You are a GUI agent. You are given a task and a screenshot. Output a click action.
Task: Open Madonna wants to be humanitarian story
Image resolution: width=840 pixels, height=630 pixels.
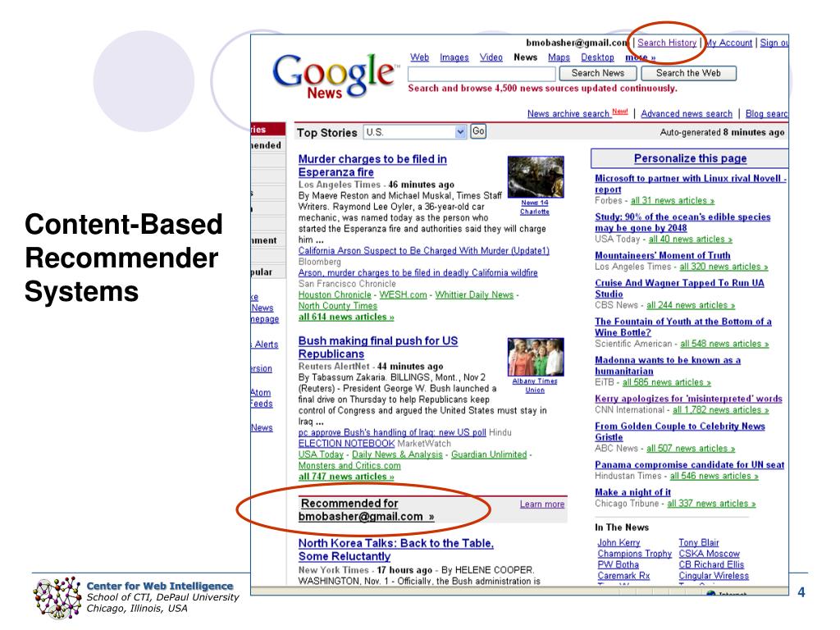click(668, 365)
